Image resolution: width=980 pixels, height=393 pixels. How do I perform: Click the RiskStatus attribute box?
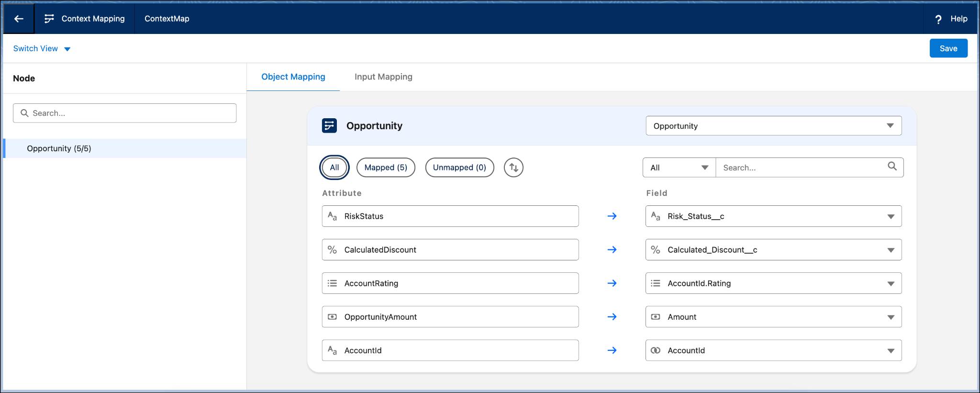(450, 216)
